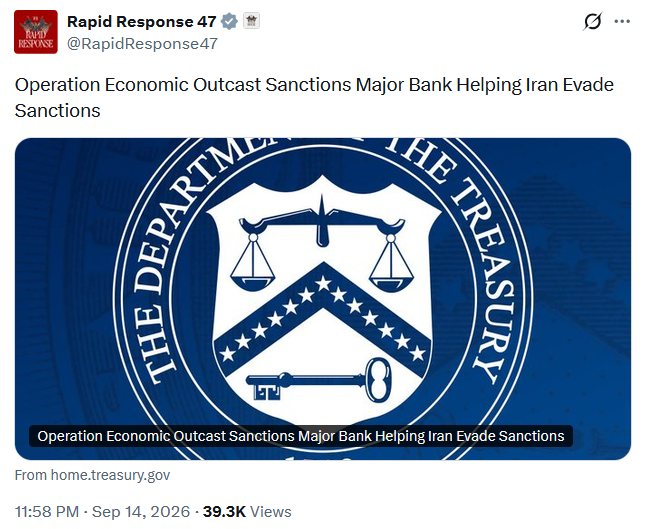Click the Rapid Response 47 display name

[x=142, y=21]
